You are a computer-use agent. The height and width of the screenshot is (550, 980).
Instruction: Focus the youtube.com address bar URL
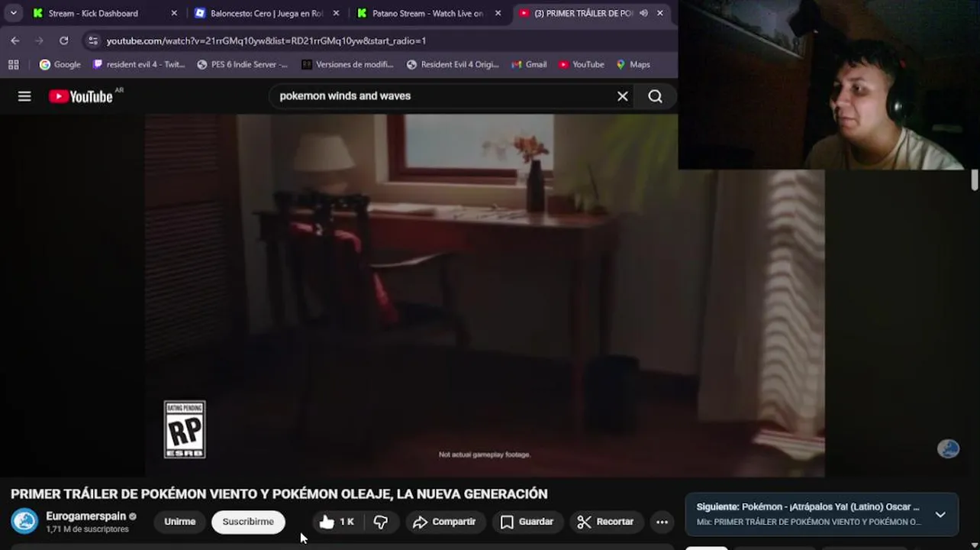(x=266, y=40)
